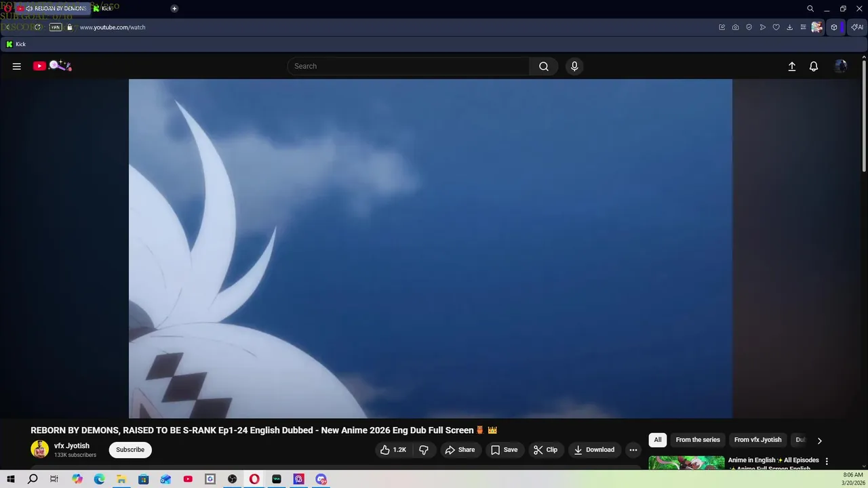Open Opera tab search magnifier
The image size is (868, 488).
click(x=810, y=9)
